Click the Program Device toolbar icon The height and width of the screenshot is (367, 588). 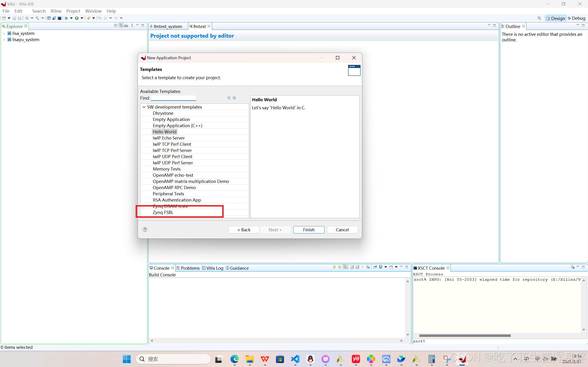(x=54, y=18)
